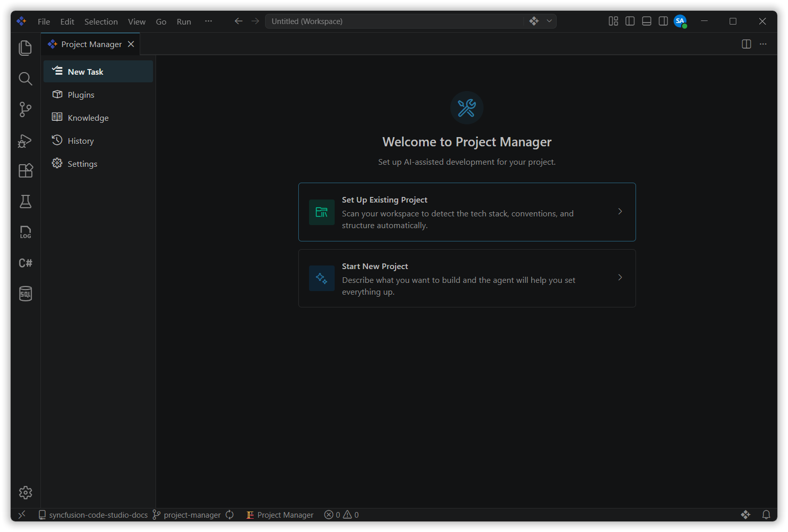Screen dimensions: 788x532
Task: Click the AI sparkle icon in the command center
Action: click(x=534, y=21)
